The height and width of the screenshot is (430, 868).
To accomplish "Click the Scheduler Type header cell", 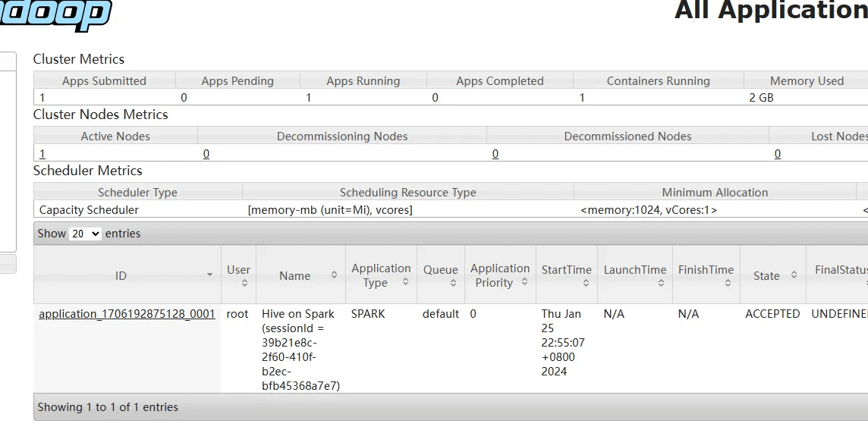I will coord(137,193).
